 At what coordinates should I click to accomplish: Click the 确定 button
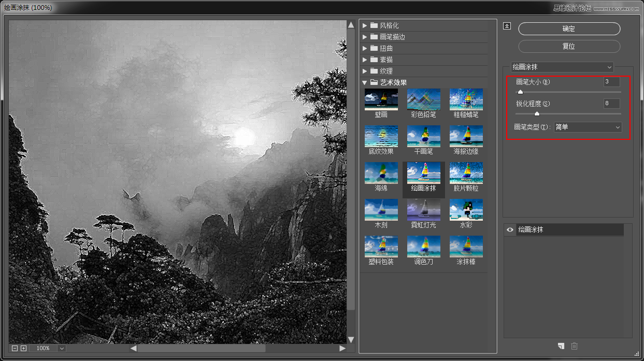pyautogui.click(x=569, y=28)
